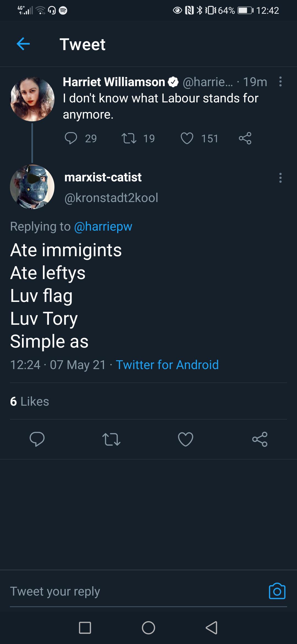Open Android recent apps square button
The width and height of the screenshot is (297, 644).
[x=85, y=628]
